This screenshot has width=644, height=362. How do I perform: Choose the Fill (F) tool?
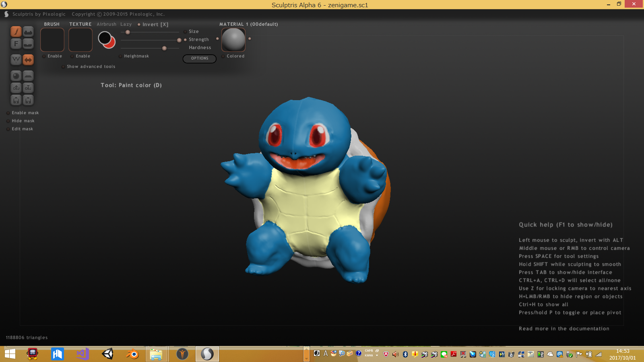tap(16, 43)
